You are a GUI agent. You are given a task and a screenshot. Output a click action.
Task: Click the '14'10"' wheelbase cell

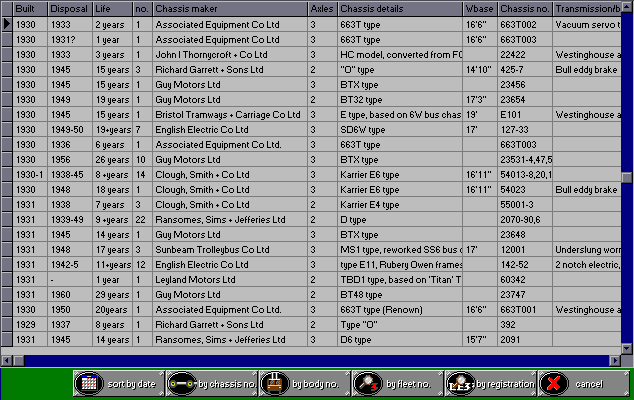click(x=480, y=70)
